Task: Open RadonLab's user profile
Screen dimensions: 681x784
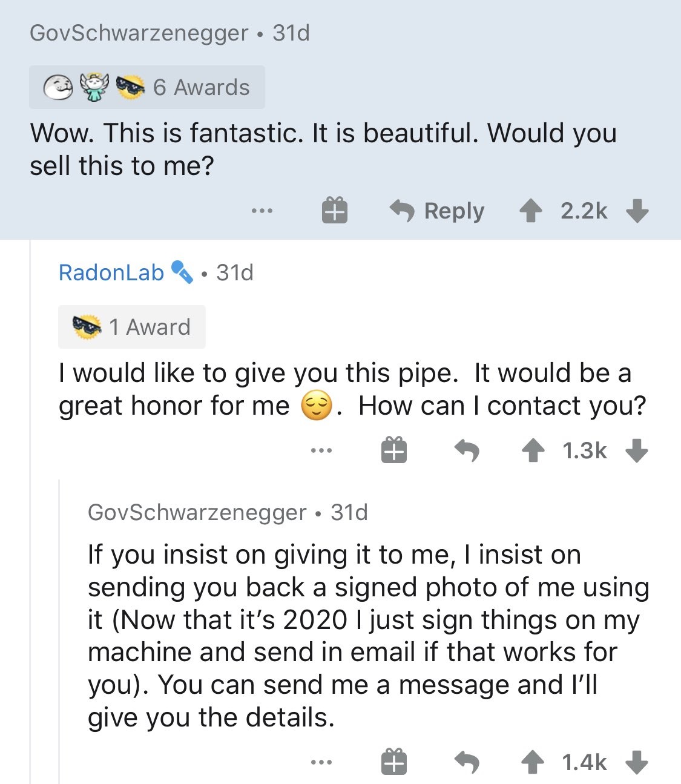Action: (x=111, y=272)
